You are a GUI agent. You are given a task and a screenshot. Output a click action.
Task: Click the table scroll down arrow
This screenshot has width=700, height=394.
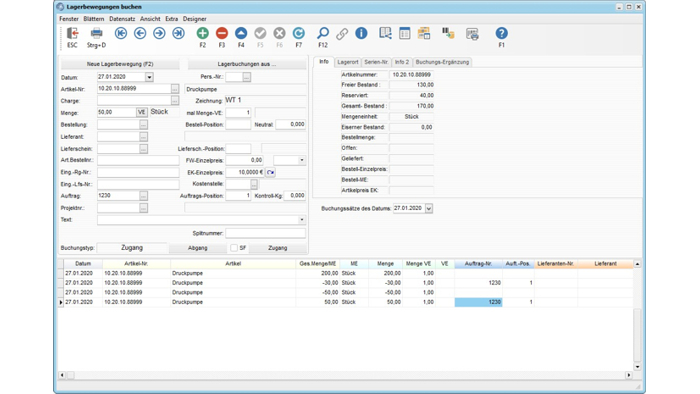[637, 367]
